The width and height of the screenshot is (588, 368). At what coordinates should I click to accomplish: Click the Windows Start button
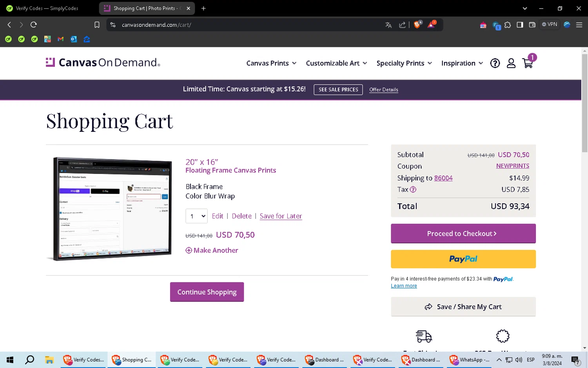click(10, 360)
